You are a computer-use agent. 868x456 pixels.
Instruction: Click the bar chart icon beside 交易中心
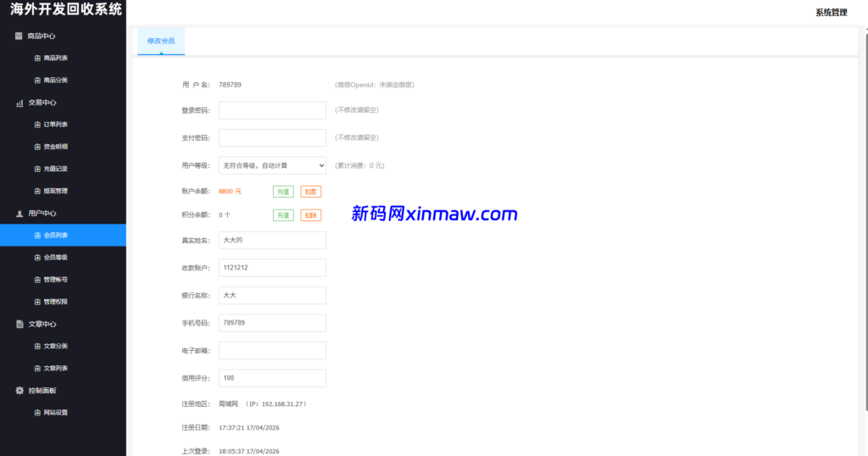tap(19, 103)
